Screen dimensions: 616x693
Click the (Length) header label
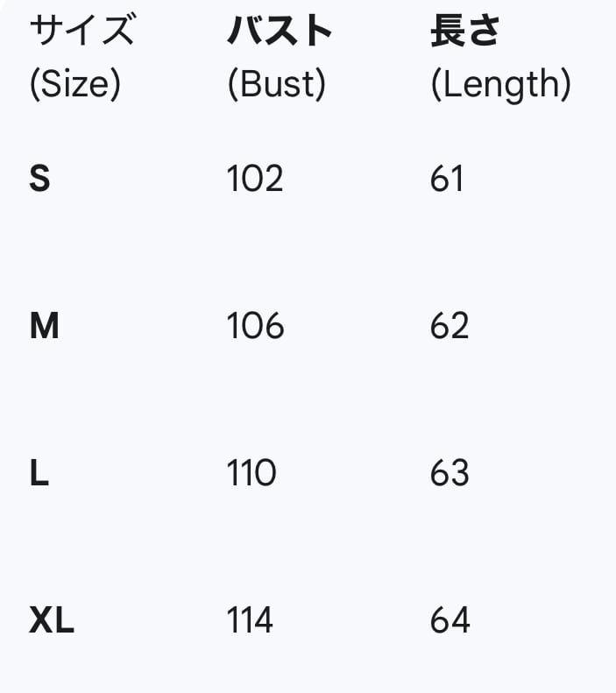click(x=500, y=85)
